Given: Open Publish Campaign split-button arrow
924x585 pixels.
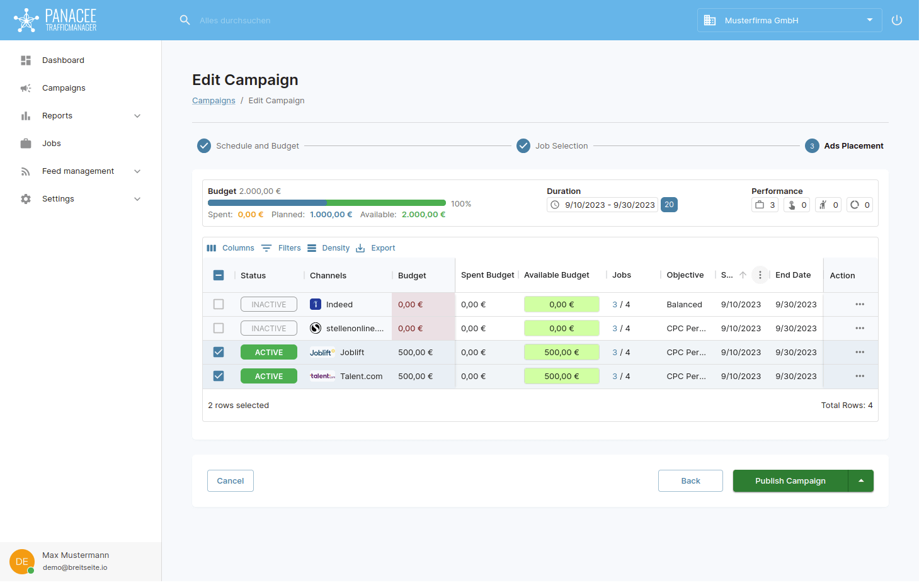Looking at the screenshot, I should 861,481.
